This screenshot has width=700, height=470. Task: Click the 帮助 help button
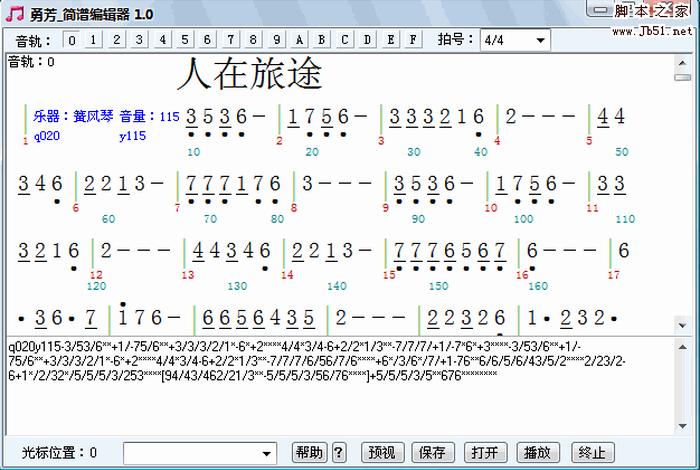pyautogui.click(x=309, y=453)
